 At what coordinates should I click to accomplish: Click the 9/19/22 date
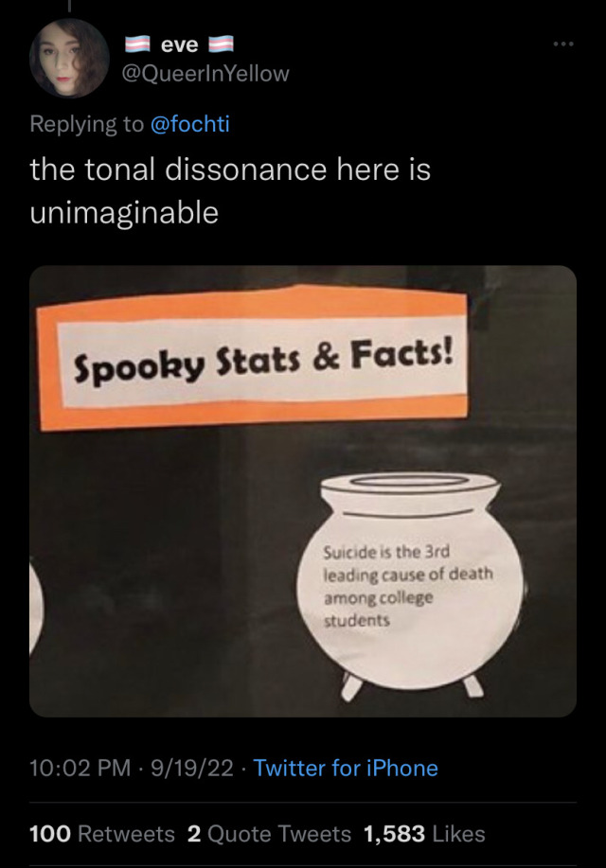click(191, 768)
